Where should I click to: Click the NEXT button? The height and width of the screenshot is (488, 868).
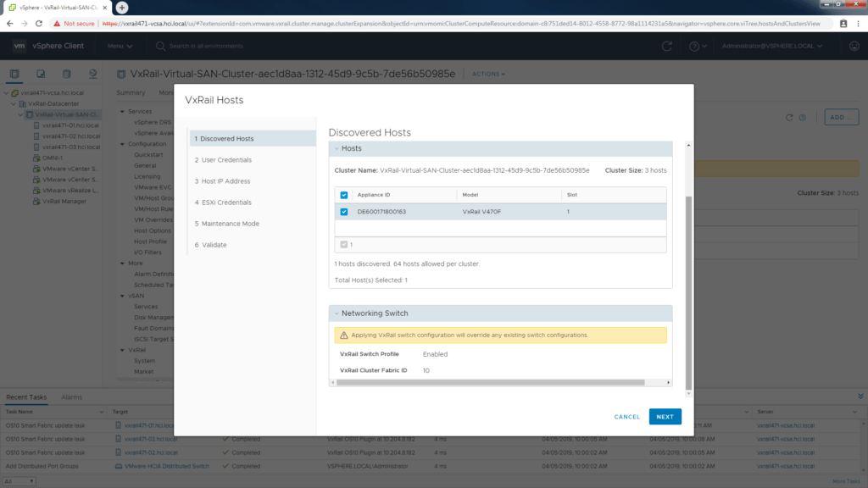coord(665,417)
